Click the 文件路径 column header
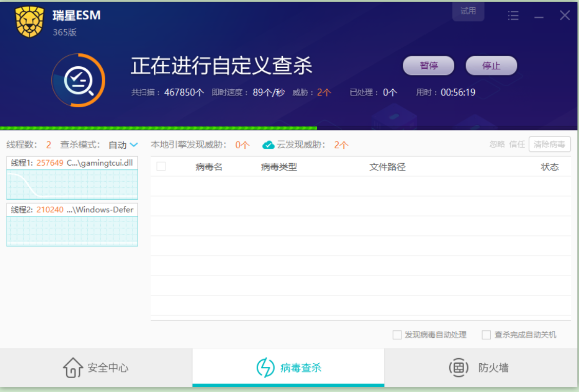The image size is (579, 392). (388, 167)
